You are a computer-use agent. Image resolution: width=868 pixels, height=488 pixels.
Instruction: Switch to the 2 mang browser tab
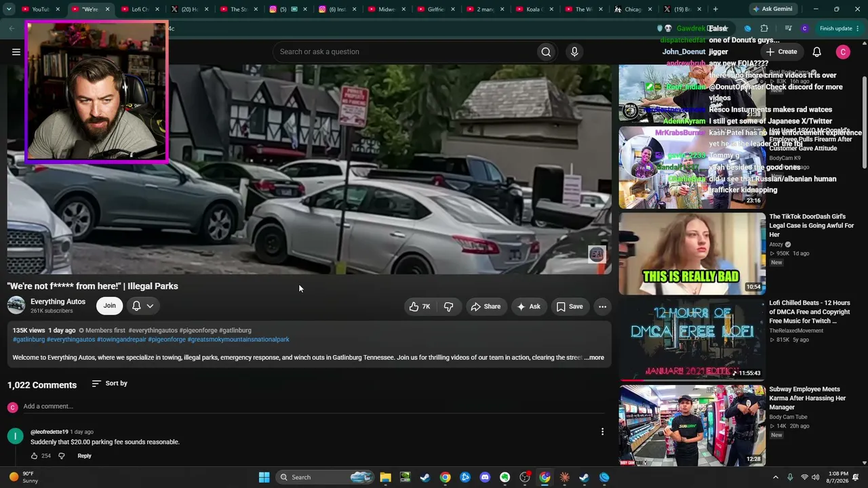(x=486, y=9)
